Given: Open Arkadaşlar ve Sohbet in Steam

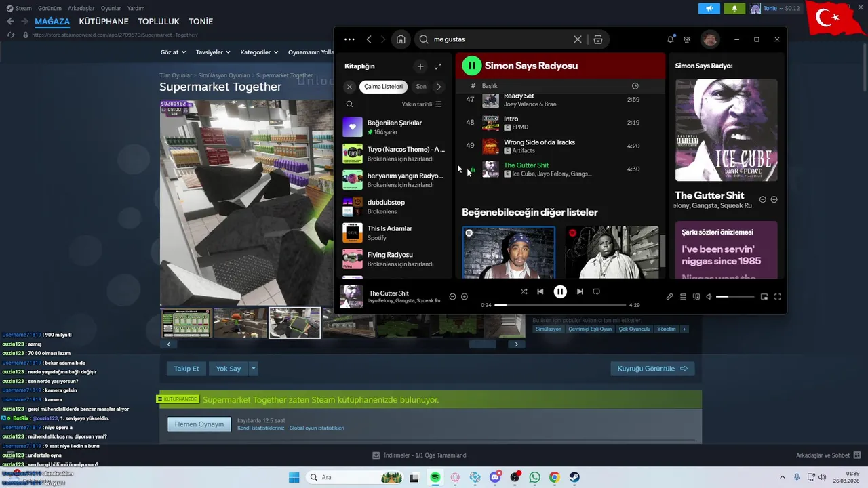Looking at the screenshot, I should click(829, 455).
